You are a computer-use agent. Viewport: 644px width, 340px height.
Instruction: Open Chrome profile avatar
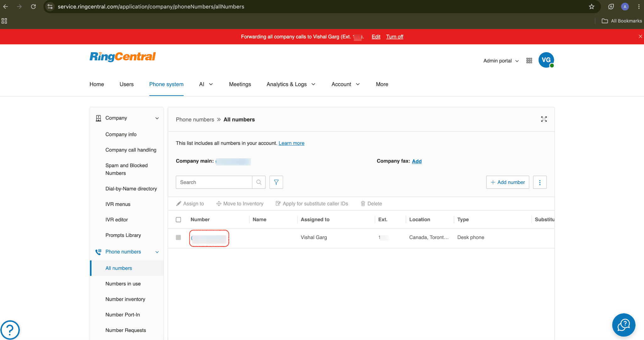[x=625, y=7]
